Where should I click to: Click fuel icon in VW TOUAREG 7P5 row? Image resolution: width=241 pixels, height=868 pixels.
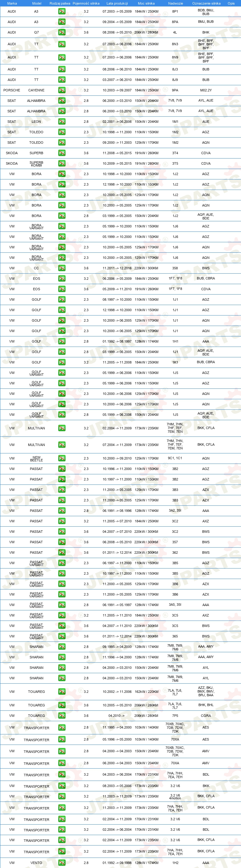[62, 715]
